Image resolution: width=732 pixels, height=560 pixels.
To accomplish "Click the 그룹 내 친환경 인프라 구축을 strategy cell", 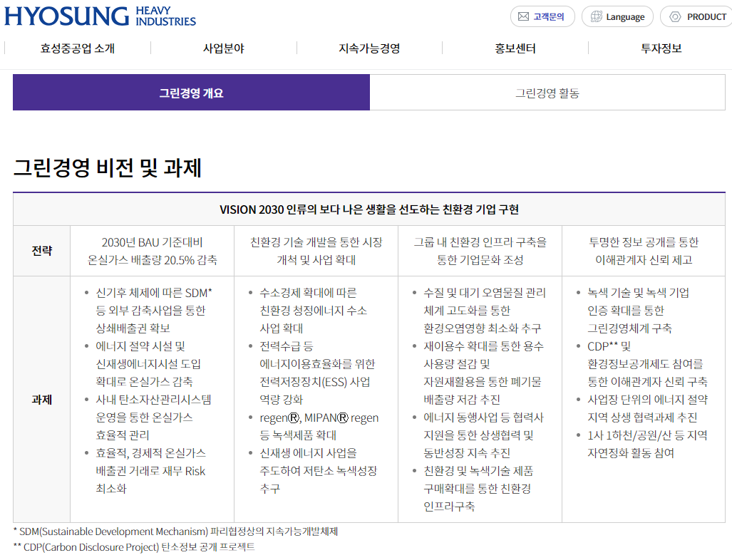I will click(x=480, y=251).
